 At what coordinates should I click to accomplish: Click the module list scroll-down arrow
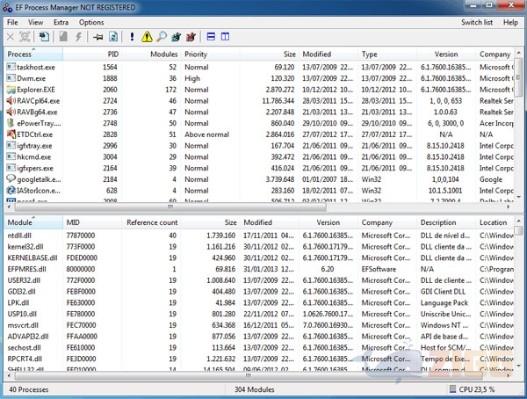pyautogui.click(x=519, y=366)
